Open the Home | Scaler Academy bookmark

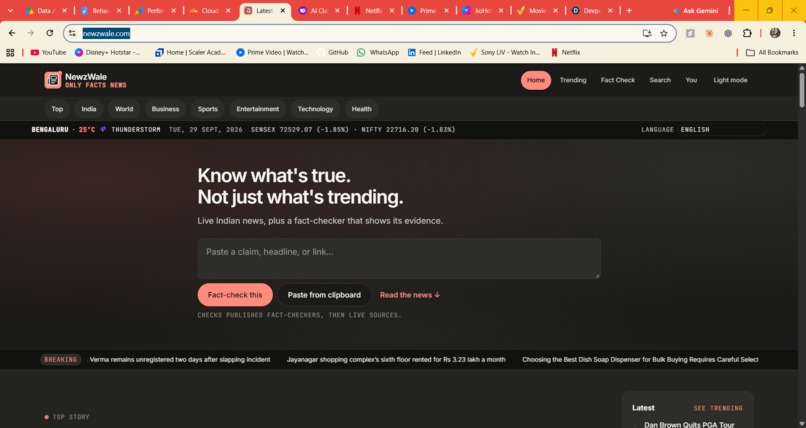click(x=190, y=52)
